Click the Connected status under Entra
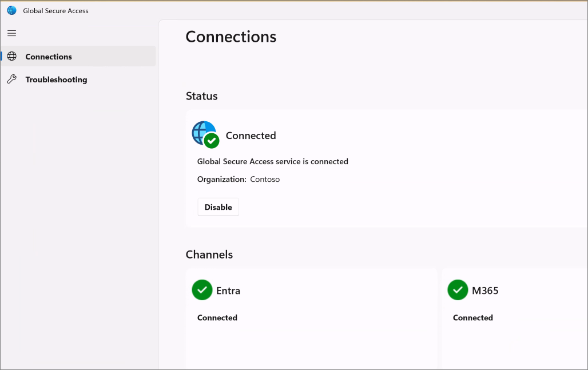This screenshot has height=370, width=588. [217, 317]
